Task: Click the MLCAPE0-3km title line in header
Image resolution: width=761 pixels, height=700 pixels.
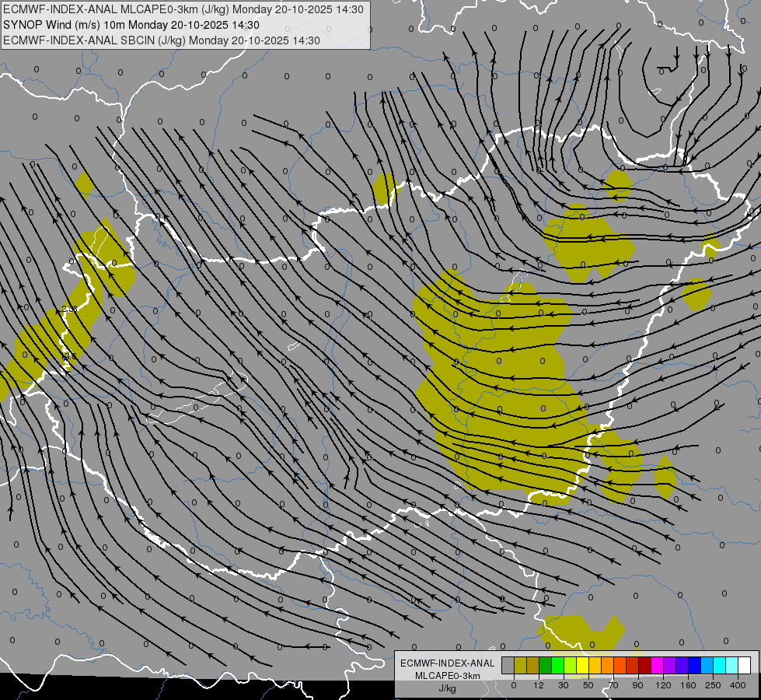Action: (183, 9)
